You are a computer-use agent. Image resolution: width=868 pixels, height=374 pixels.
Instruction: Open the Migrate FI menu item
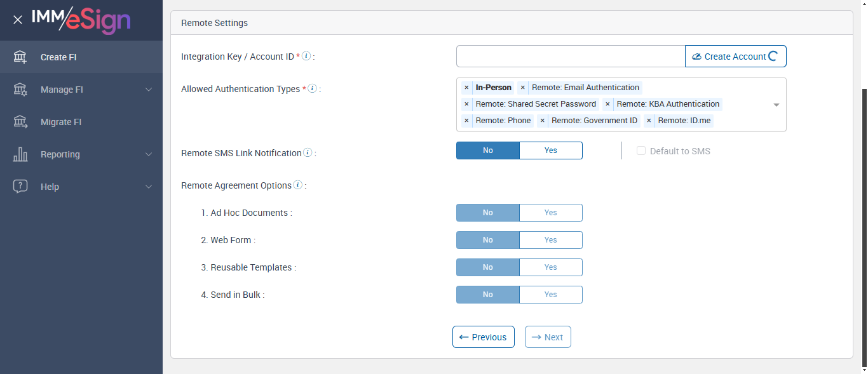pos(61,122)
